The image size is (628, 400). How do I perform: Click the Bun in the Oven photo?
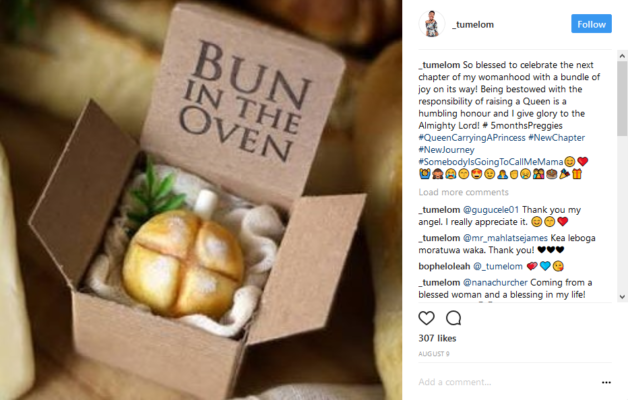(x=201, y=200)
